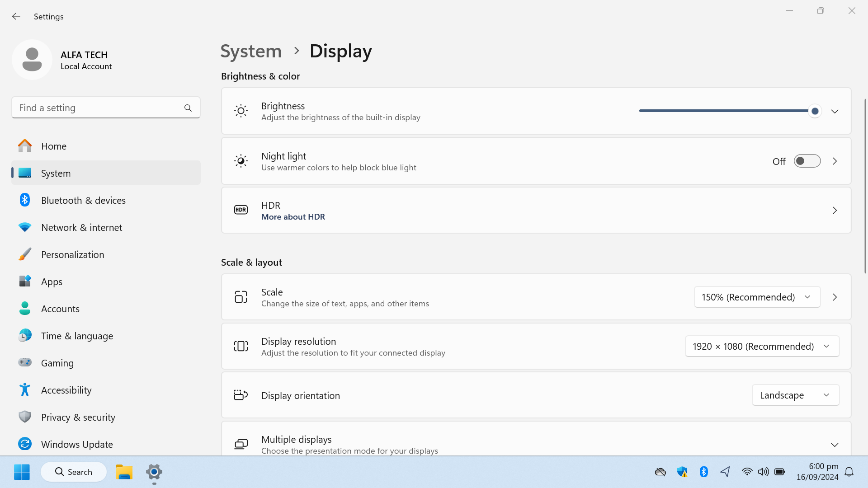
Task: Click the magnifier icon in Find a setting
Action: click(x=188, y=108)
